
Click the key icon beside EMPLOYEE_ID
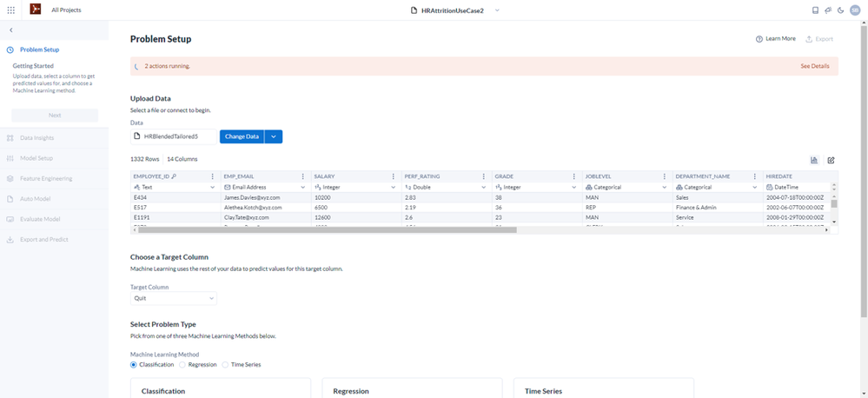tap(174, 176)
